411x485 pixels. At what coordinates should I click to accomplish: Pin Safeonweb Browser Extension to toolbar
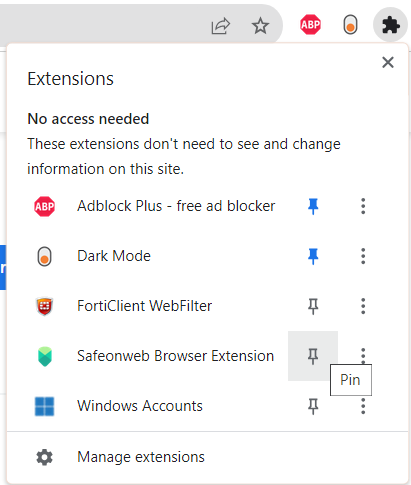click(x=313, y=356)
